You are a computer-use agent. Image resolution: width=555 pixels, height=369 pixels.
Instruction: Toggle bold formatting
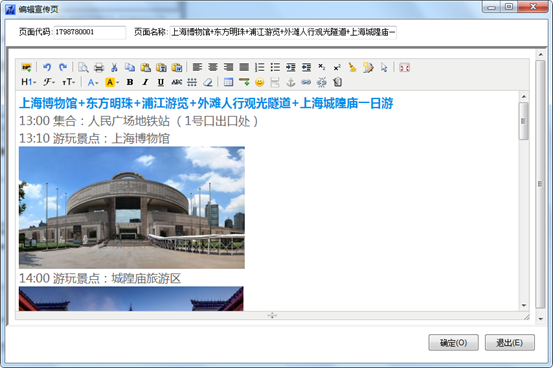tap(130, 82)
